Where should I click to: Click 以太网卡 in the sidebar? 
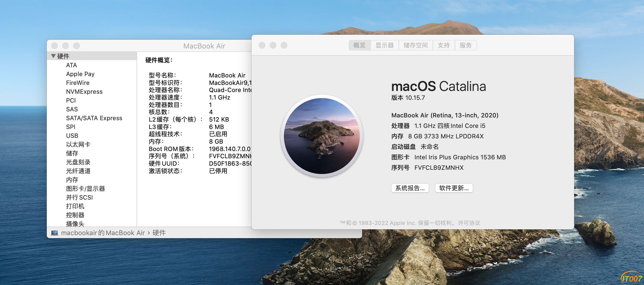[x=78, y=144]
